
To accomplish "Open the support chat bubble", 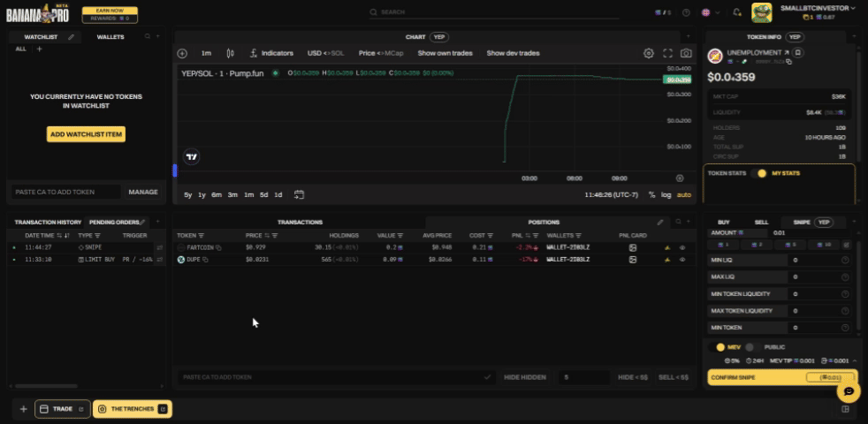I will [x=848, y=390].
